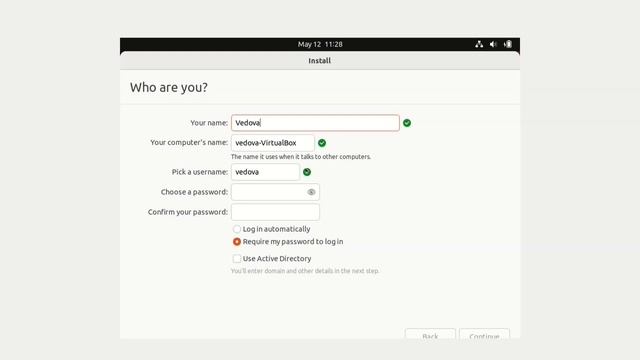640x360 pixels.
Task: Click the Confirm your password: label
Action: [x=188, y=212]
